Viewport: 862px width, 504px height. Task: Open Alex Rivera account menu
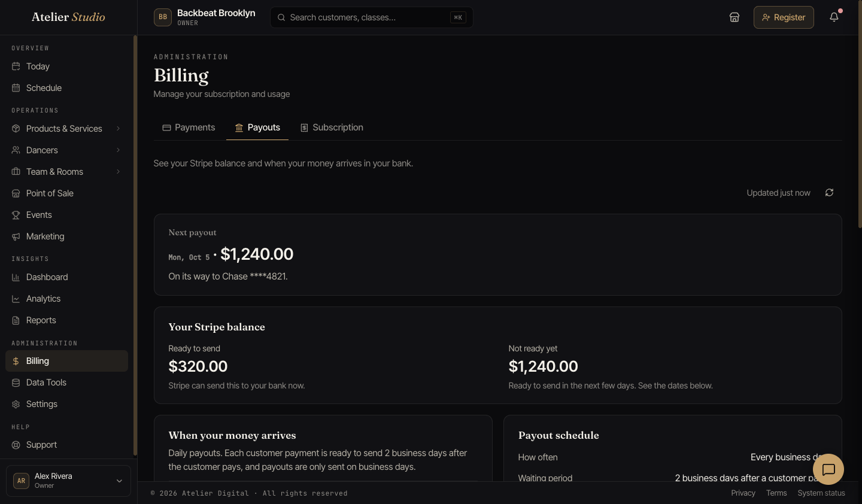[68, 481]
